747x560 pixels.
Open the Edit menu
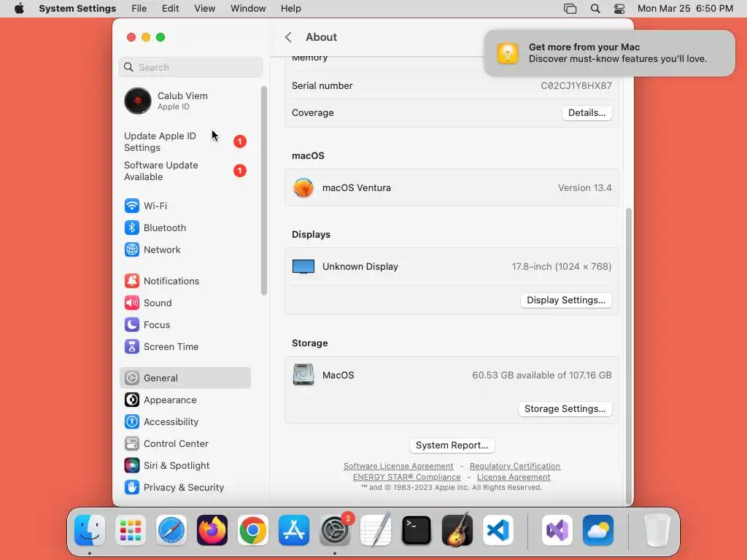[x=170, y=9]
